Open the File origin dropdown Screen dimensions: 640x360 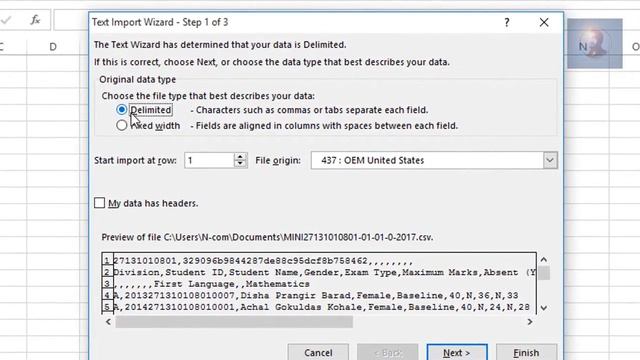click(x=549, y=160)
